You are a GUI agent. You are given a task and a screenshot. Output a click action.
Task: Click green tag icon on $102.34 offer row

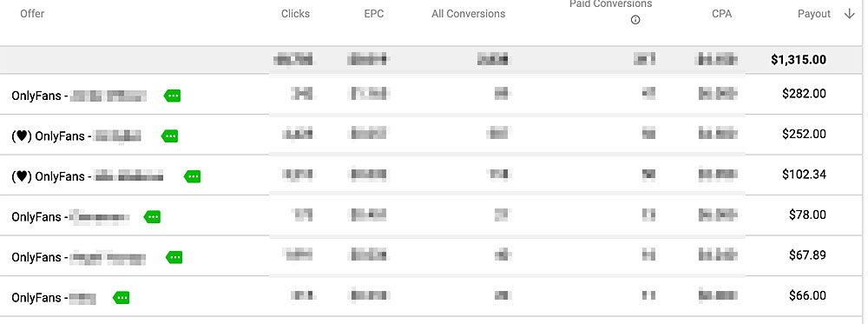click(192, 176)
